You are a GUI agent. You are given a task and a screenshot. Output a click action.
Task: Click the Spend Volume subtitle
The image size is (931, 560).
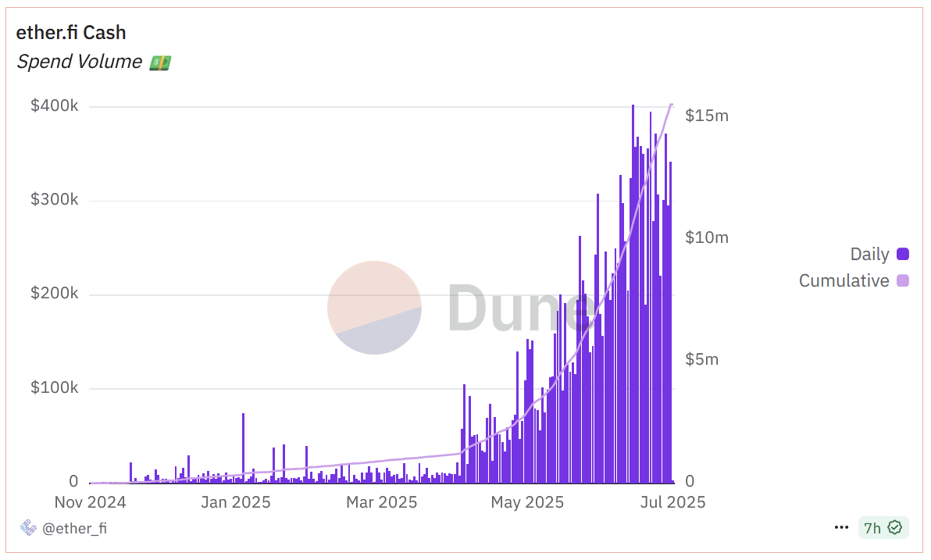[80, 62]
